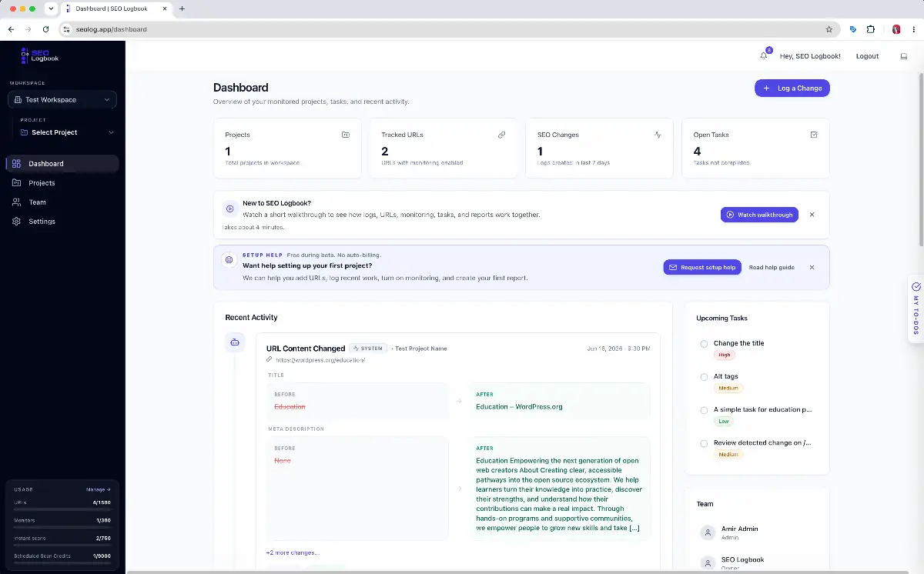This screenshot has height=574, width=924.
Task: Click the Projects card folder icon
Action: (346, 135)
